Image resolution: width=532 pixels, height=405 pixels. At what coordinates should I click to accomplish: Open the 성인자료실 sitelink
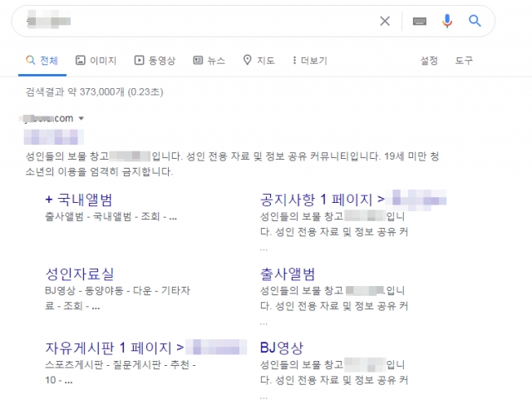(80, 274)
